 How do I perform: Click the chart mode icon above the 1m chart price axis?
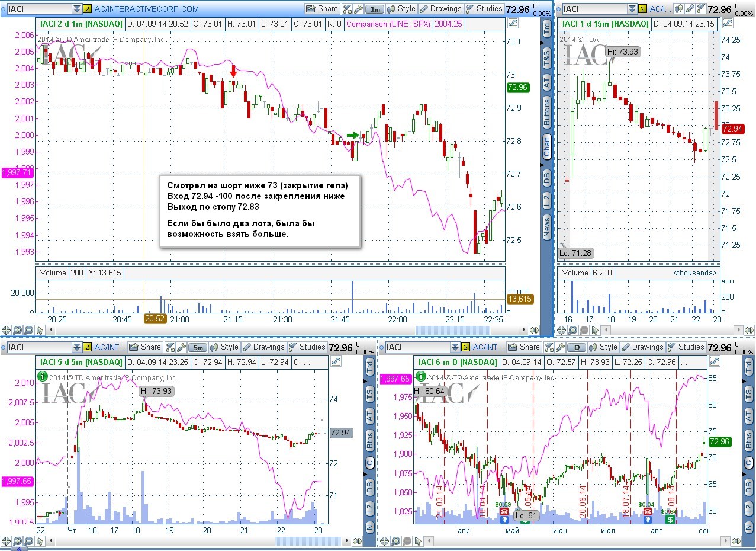point(513,24)
